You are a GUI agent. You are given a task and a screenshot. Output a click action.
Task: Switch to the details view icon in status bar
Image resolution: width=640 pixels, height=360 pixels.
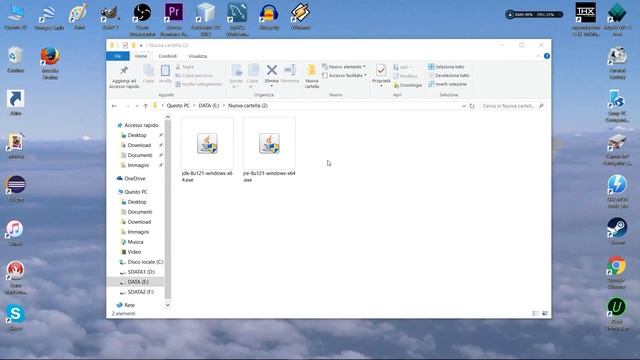click(x=536, y=313)
